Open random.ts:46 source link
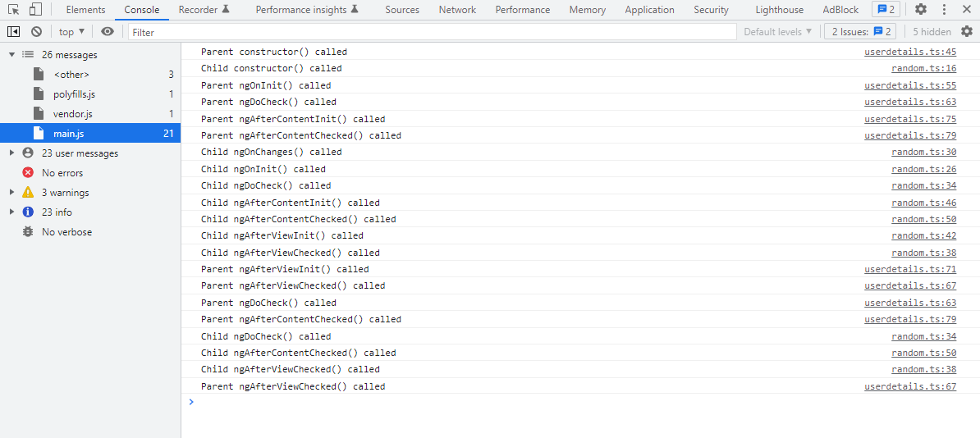The width and height of the screenshot is (980, 438). coord(923,203)
